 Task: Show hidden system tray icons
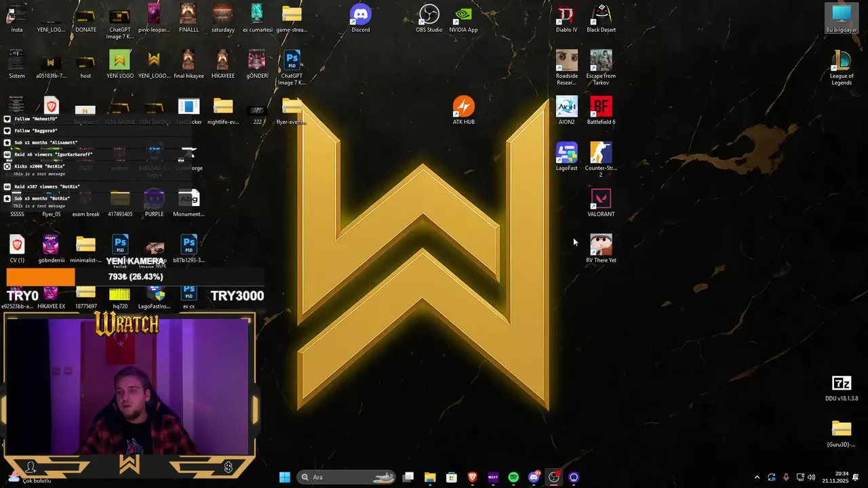coord(757,477)
